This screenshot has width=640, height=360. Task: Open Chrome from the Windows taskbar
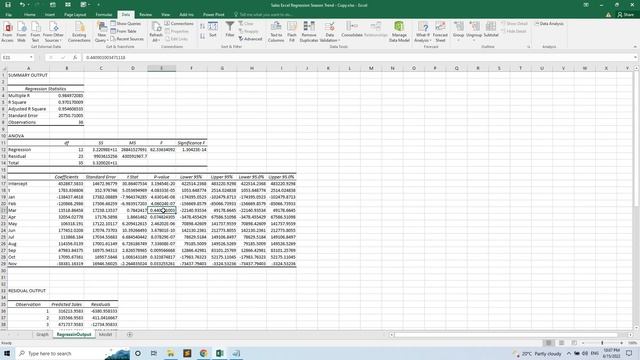pyautogui.click(x=203, y=353)
